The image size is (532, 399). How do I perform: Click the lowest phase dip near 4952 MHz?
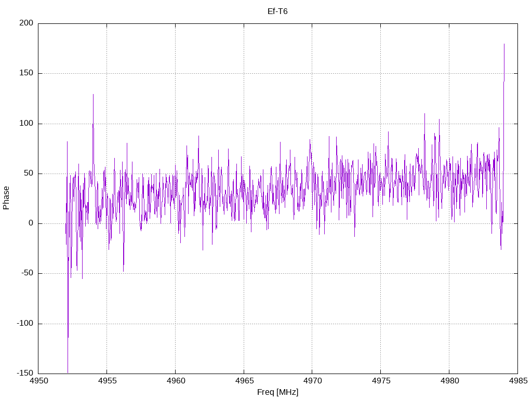click(68, 372)
